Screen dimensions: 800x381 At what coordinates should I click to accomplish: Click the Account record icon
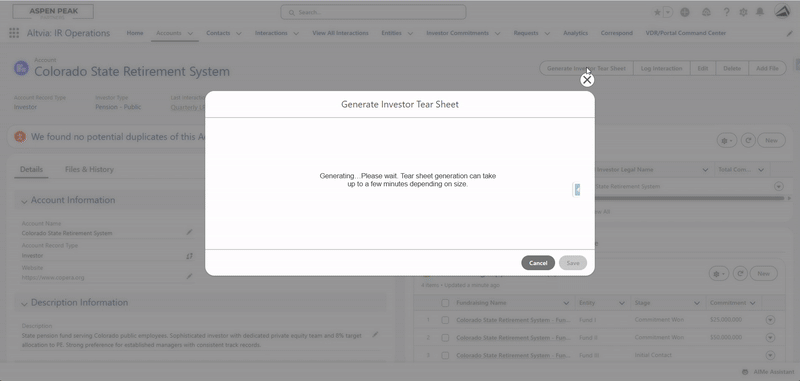pyautogui.click(x=21, y=67)
